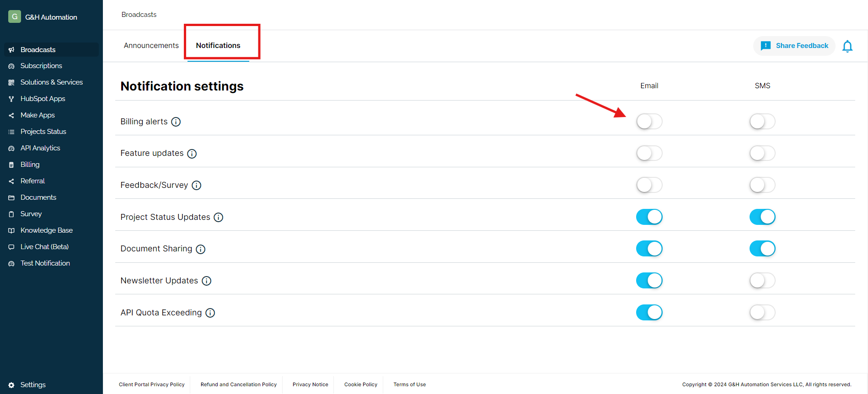The width and height of the screenshot is (868, 394).
Task: Switch to the Announcements tab
Action: pyautogui.click(x=151, y=46)
